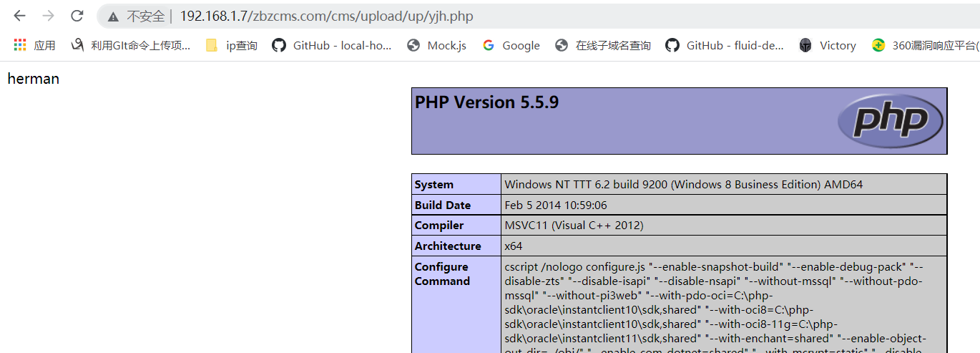This screenshot has width=980, height=353.
Task: Open the GitHub local-ho... bookmark
Action: [x=332, y=45]
